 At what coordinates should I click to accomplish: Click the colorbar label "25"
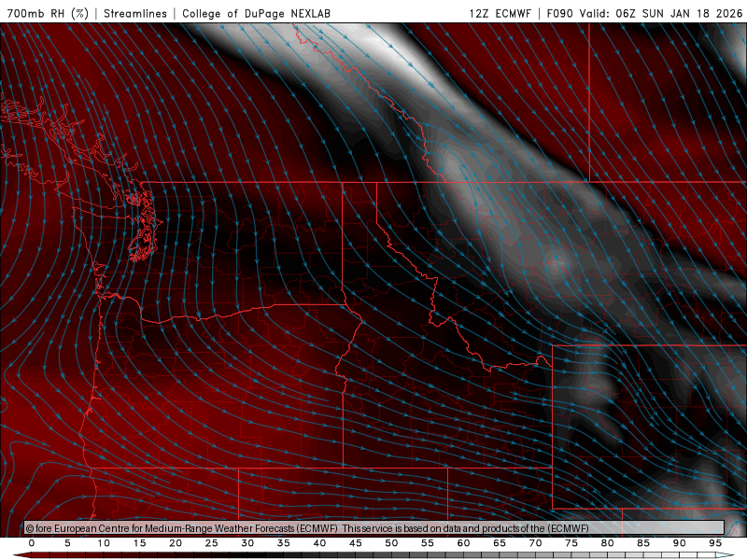click(x=211, y=543)
